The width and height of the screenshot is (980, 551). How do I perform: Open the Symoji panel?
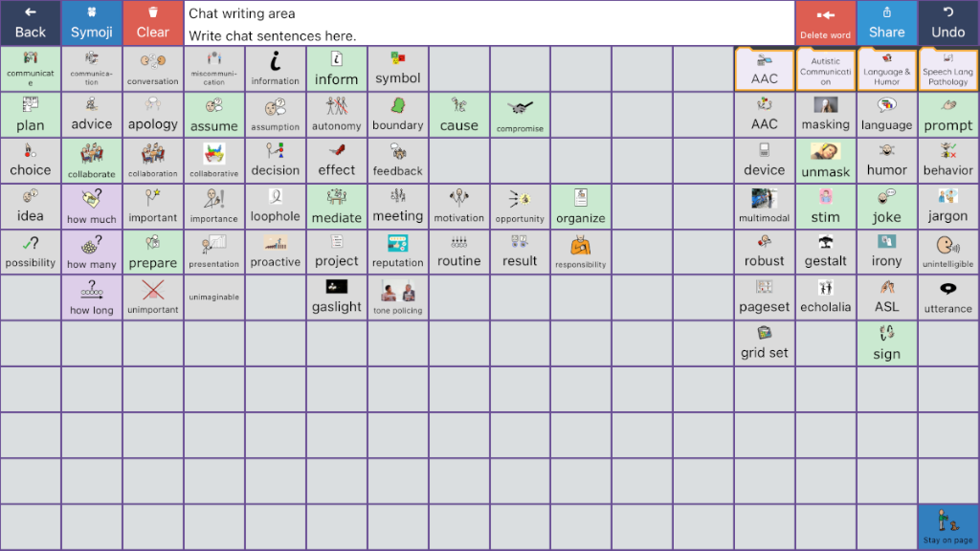[92, 23]
